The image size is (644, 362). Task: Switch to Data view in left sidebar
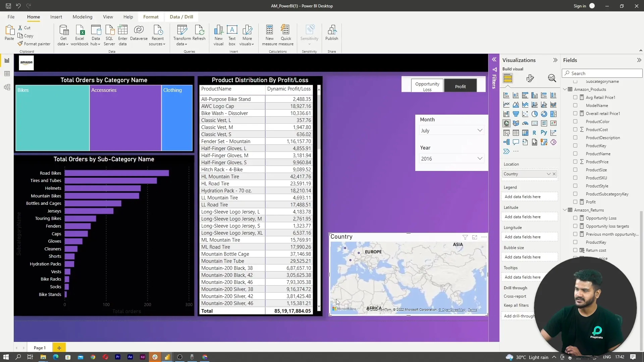pos(7,74)
